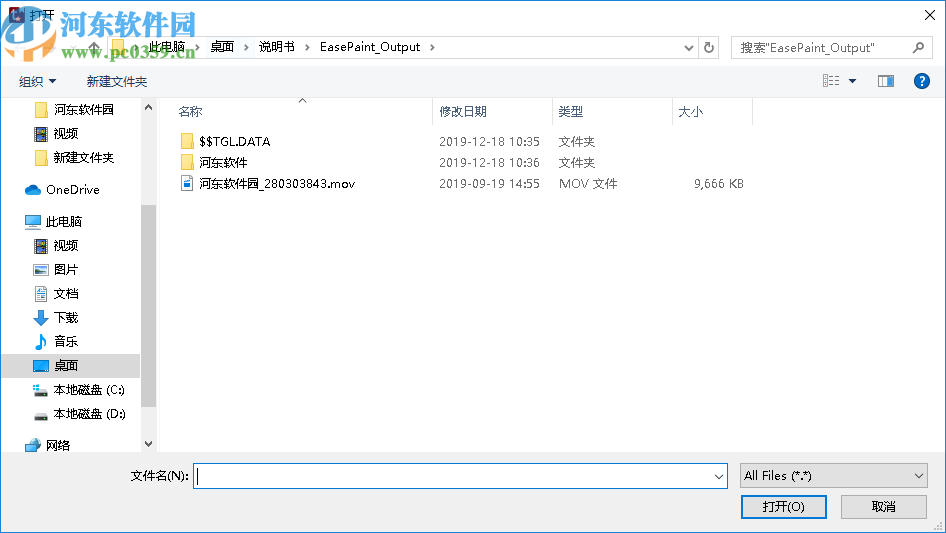Click the 河东软件园 folder icon in sidebar
946x533 pixels.
(41, 110)
